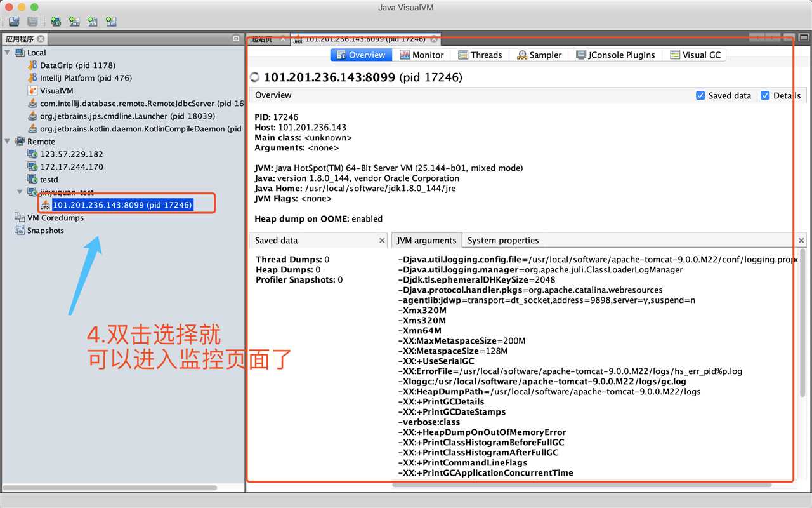Click the Load snapshot toolbar icon
Image resolution: width=812 pixels, height=508 pixels.
click(13, 22)
